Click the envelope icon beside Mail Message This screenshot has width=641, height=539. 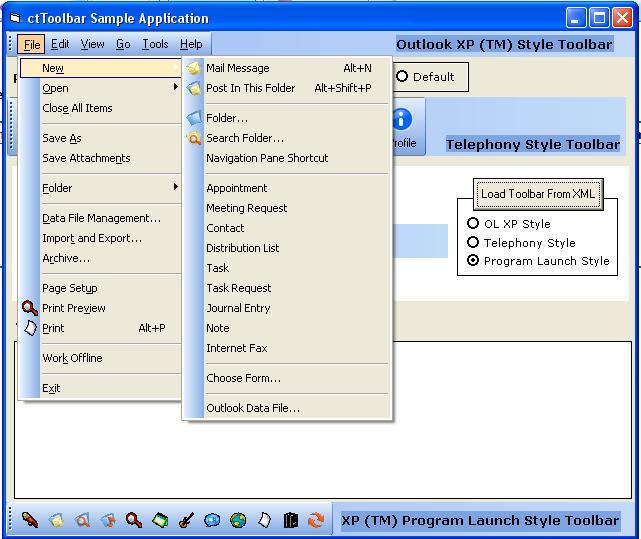[194, 68]
